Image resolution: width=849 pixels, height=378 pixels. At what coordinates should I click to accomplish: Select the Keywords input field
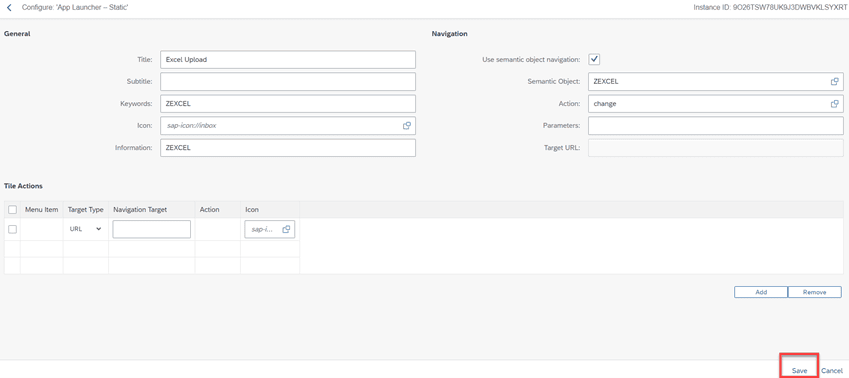click(x=288, y=104)
